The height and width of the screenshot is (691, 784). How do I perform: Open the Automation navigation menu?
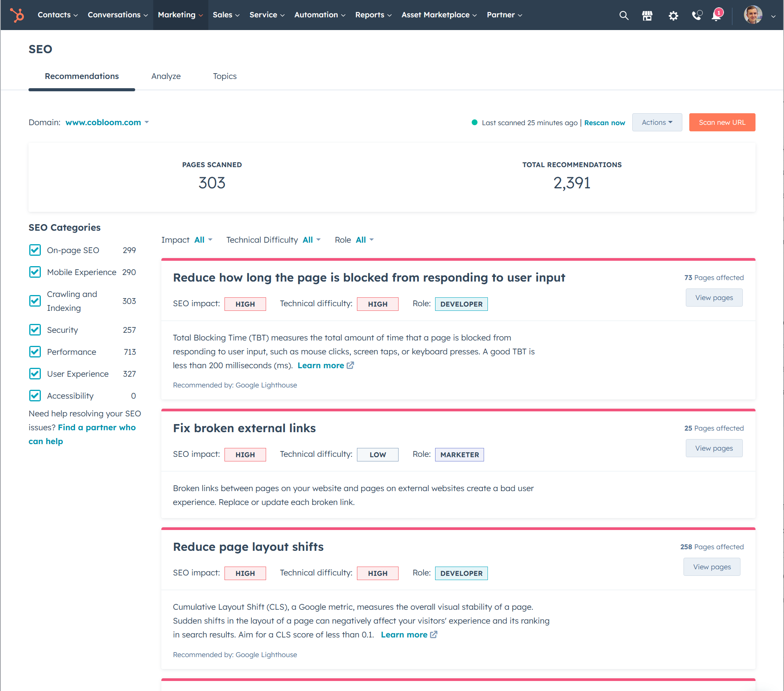[320, 15]
